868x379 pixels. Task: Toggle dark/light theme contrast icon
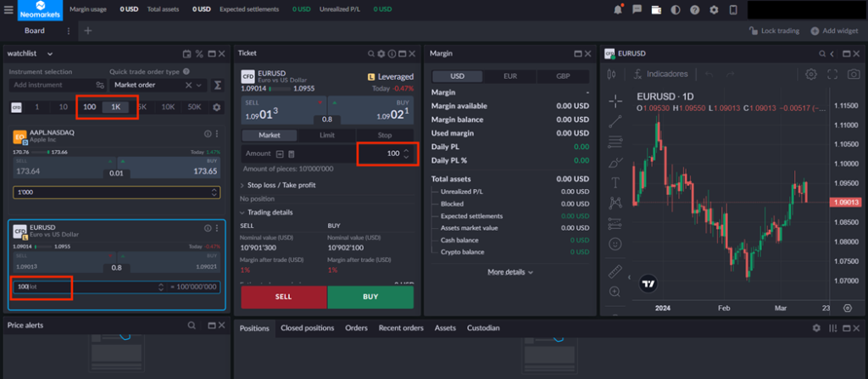(676, 9)
